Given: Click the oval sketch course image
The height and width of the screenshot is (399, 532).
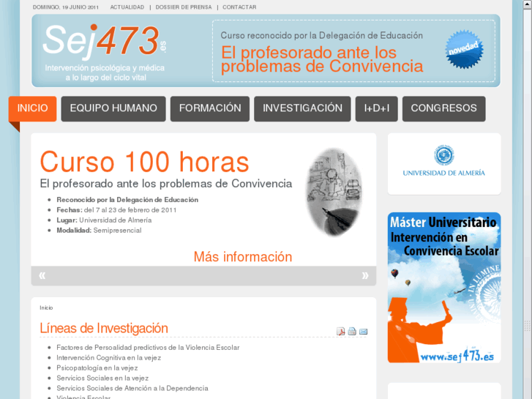Looking at the screenshot, I should pyautogui.click(x=334, y=192).
